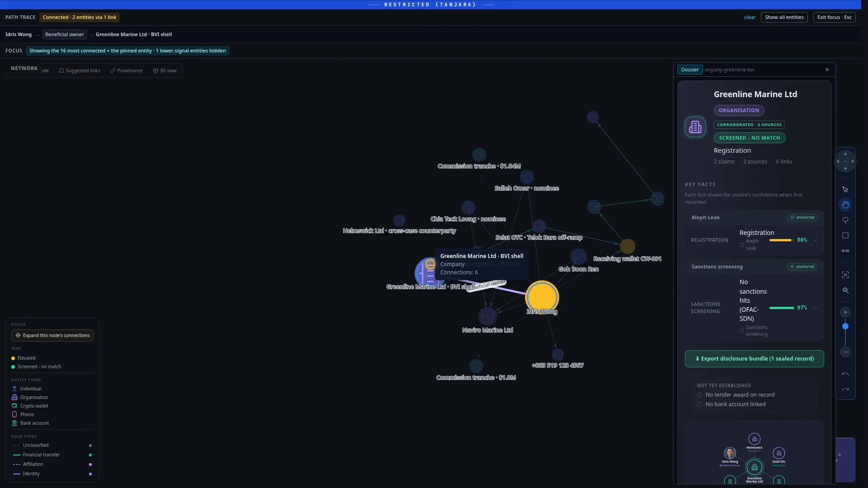The image size is (868, 488).
Task: Expand the sanctions screening 97% chevron
Action: (815, 308)
